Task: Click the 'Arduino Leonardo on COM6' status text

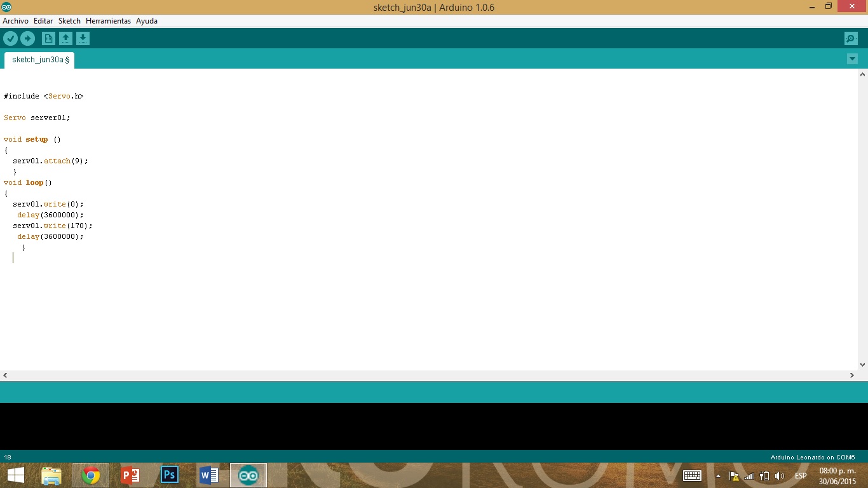Action: [x=813, y=457]
